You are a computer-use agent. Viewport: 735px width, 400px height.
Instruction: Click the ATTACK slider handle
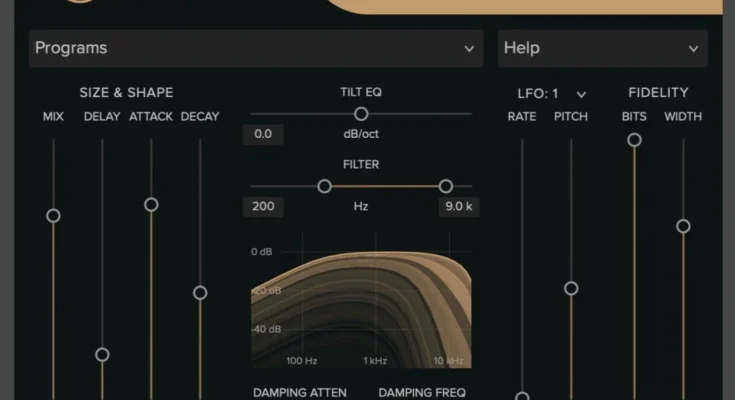(x=151, y=205)
